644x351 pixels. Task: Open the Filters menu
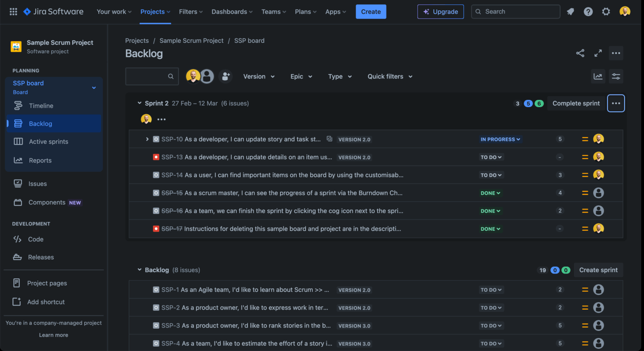click(x=191, y=12)
